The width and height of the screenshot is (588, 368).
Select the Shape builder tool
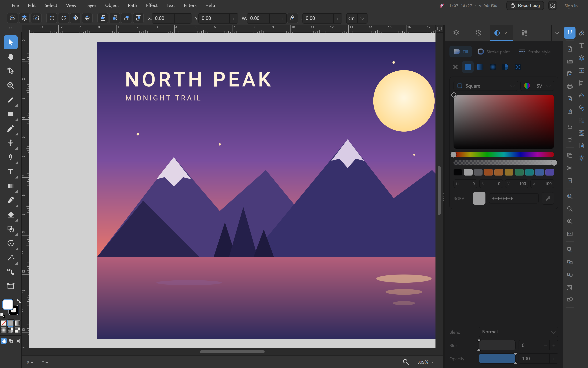pyautogui.click(x=10, y=229)
